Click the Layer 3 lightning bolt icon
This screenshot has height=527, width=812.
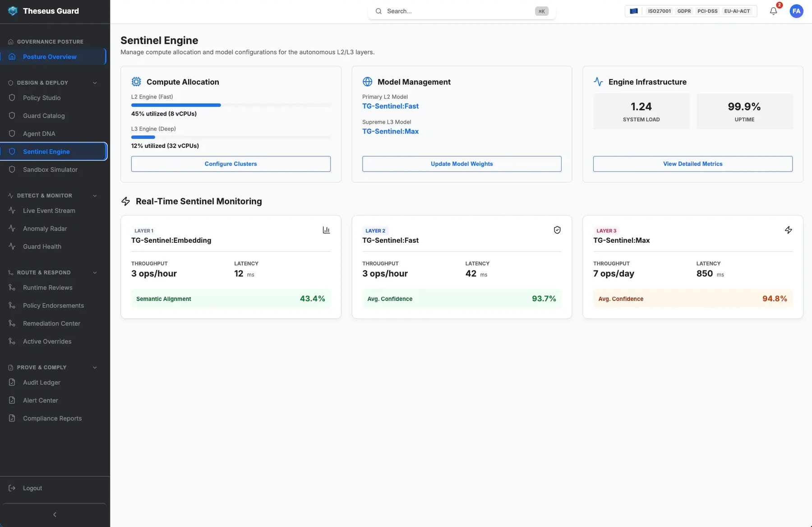click(x=788, y=230)
